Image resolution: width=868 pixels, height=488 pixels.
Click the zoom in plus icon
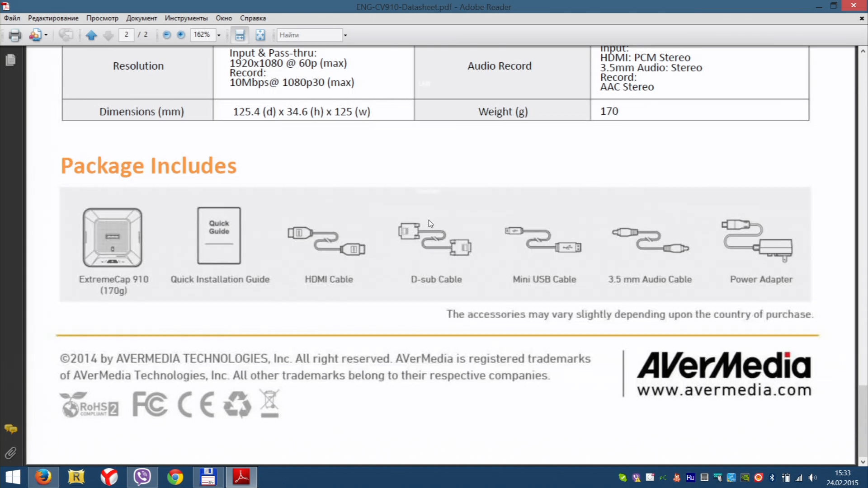(x=181, y=35)
